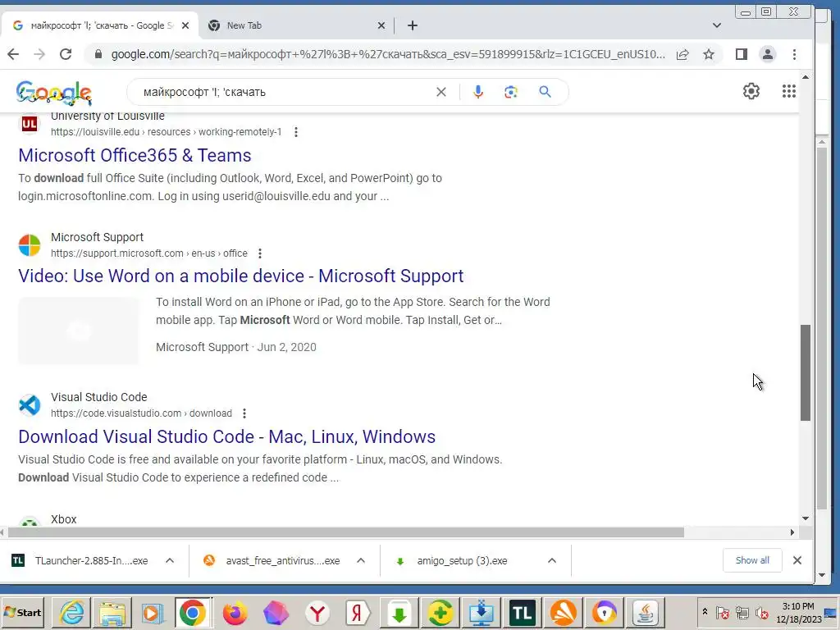The width and height of the screenshot is (840, 630).
Task: Expand options for avast_free_antivirus download
Action: coord(361,561)
